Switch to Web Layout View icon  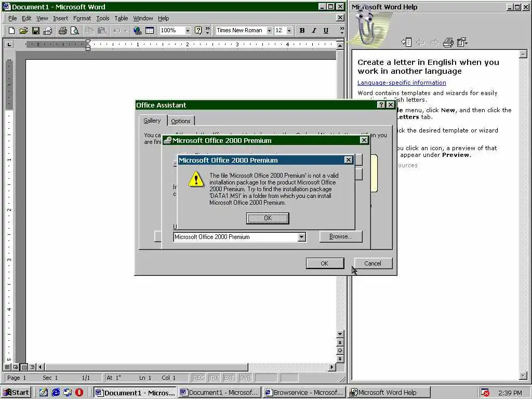tap(16, 367)
